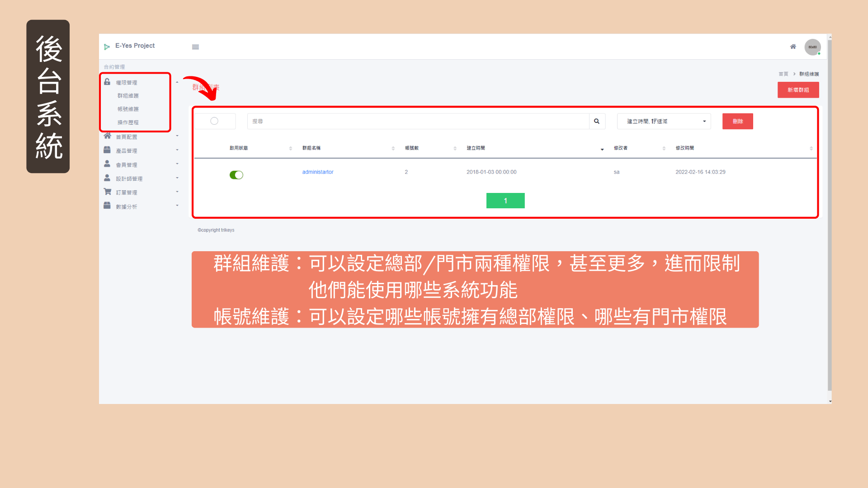
Task: Sort by 啟用狀態 column arrows
Action: point(290,148)
